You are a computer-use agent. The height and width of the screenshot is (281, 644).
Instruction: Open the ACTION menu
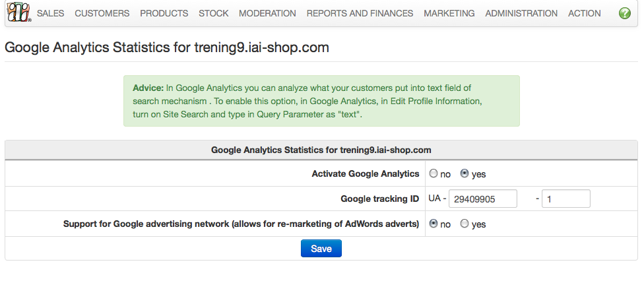584,13
